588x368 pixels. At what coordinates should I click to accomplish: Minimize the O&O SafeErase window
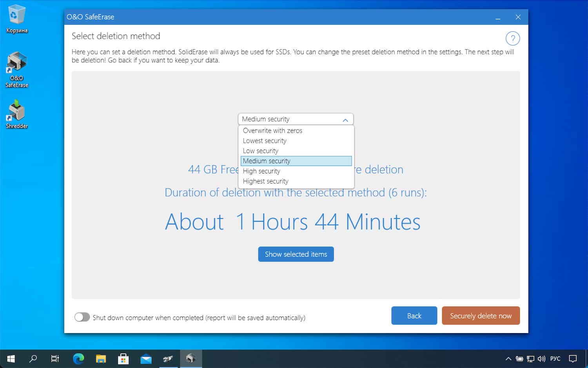(498, 17)
